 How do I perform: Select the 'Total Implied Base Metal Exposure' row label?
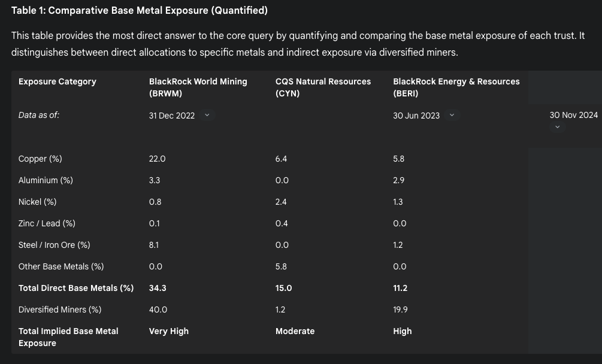coord(68,337)
